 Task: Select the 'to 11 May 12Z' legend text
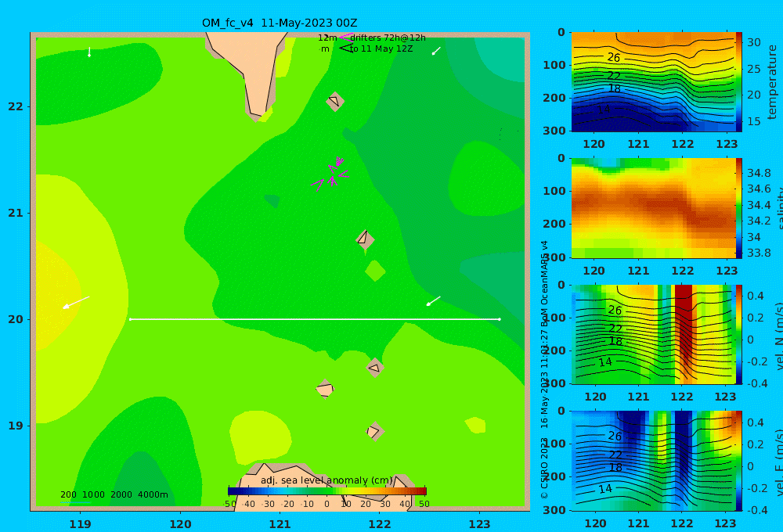point(381,49)
